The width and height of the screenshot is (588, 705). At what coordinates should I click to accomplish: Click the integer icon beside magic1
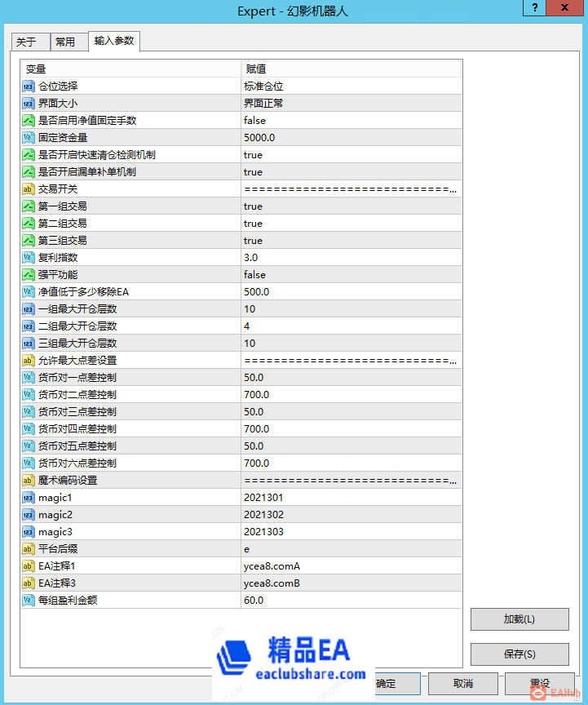pyautogui.click(x=28, y=497)
